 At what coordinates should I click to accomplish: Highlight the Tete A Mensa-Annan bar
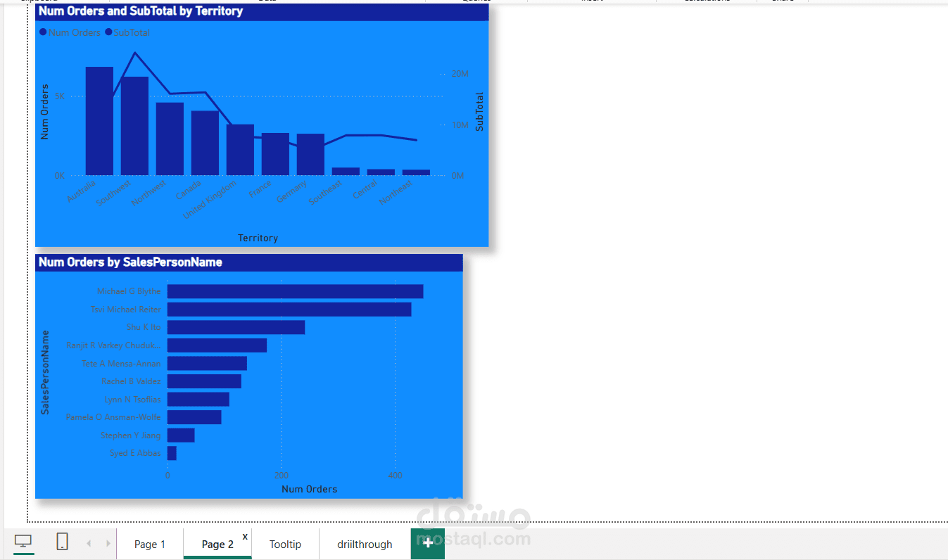208,363
